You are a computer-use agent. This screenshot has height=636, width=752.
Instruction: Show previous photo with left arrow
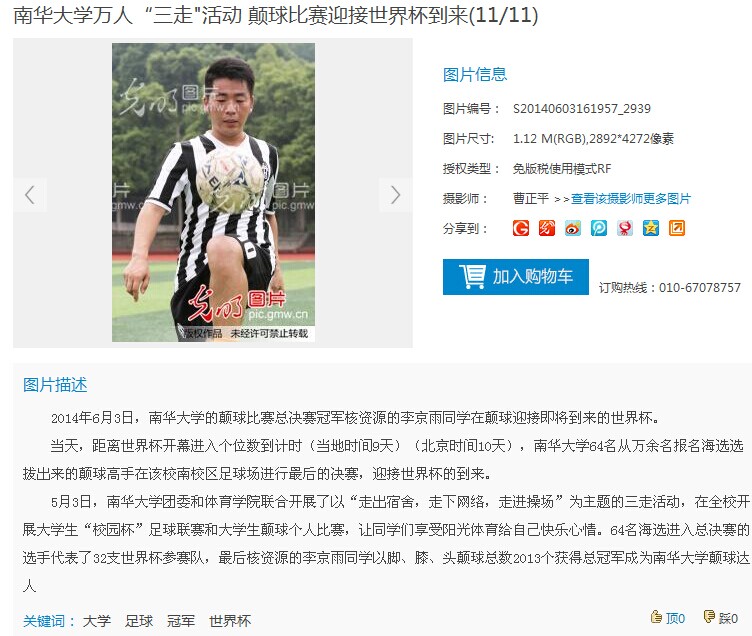pos(30,195)
